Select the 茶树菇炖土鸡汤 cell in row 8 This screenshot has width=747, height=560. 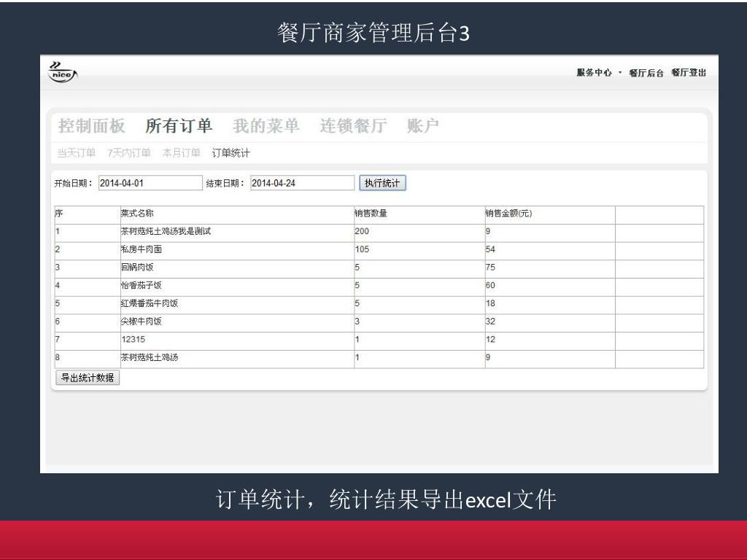(237, 359)
